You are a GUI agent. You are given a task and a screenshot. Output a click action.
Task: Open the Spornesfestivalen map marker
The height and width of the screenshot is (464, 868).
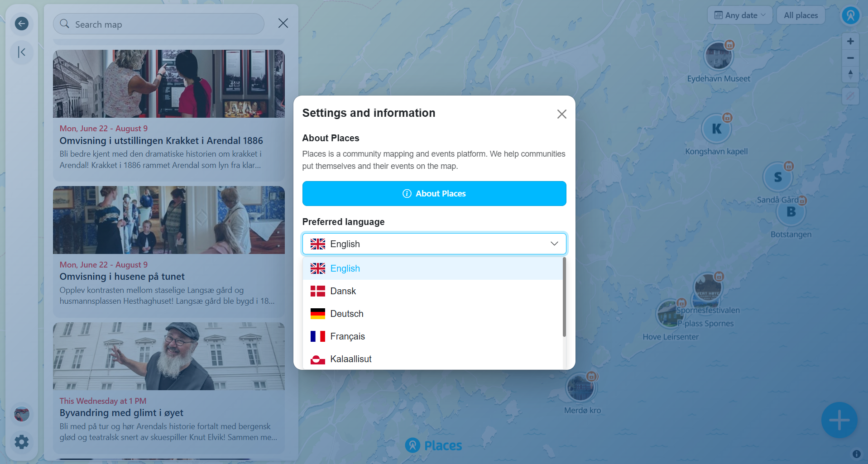708,287
